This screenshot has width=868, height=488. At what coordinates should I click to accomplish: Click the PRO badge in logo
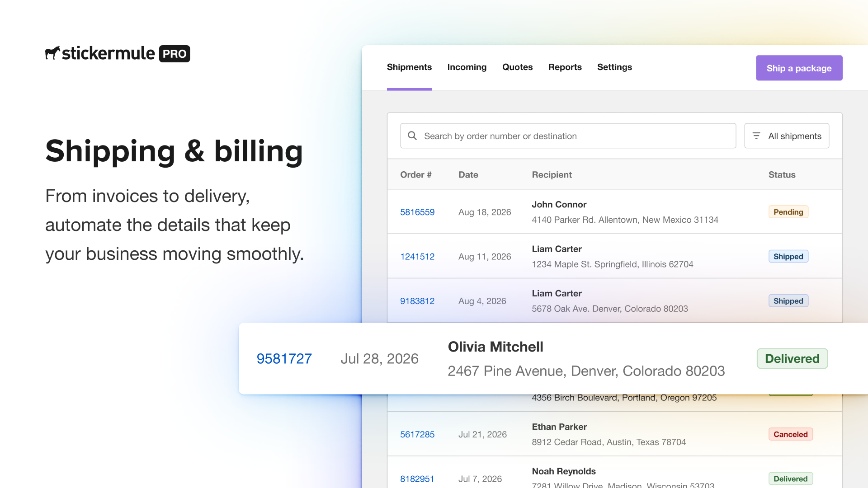[175, 54]
